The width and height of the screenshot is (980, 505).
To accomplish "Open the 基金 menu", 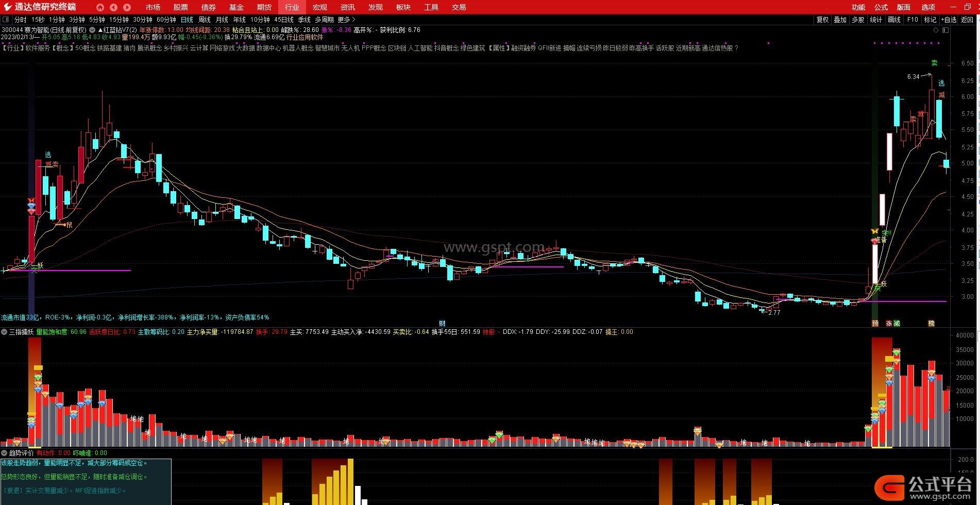I will click(x=236, y=7).
